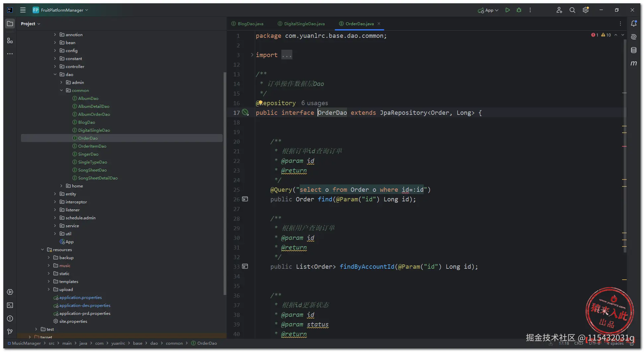Click the red error stripe marker
644x352 pixels.
[624, 146]
